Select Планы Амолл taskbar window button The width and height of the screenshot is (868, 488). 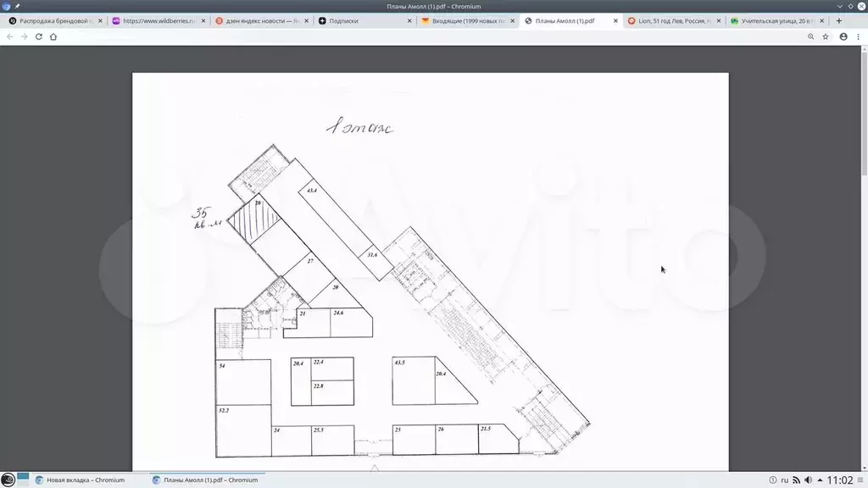pos(205,480)
